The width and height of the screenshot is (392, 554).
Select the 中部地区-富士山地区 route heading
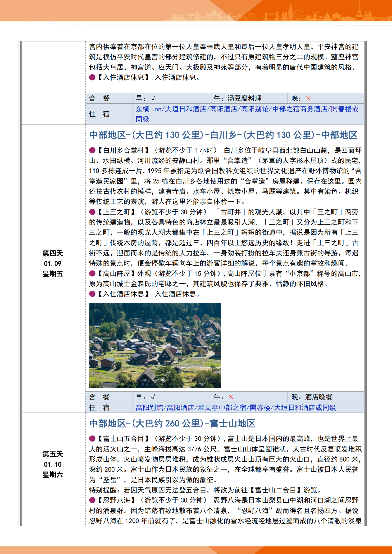172,423
